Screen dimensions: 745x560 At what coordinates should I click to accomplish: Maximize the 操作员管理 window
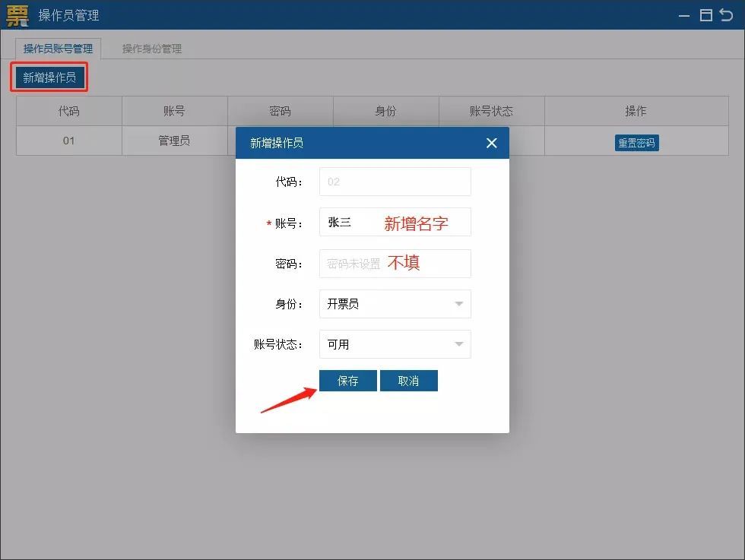705,15
